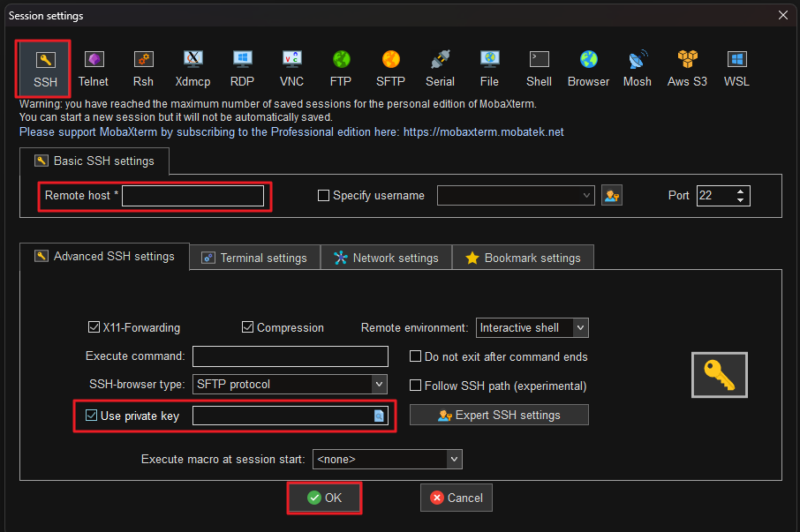Choose the Shell session type

540,69
